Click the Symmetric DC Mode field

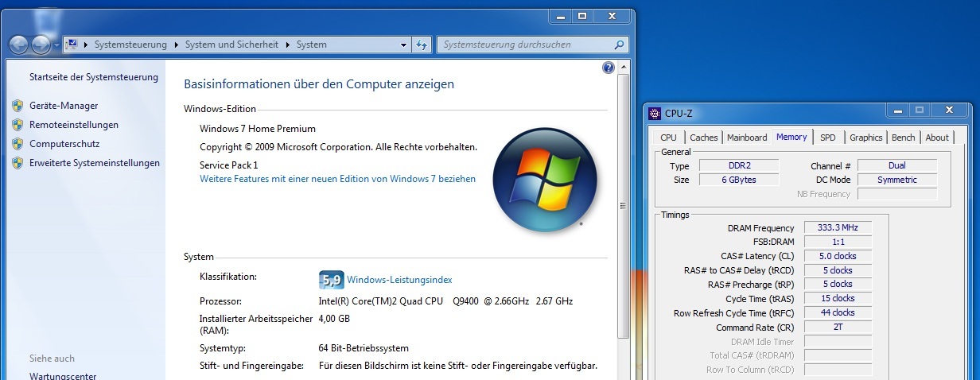tap(897, 180)
